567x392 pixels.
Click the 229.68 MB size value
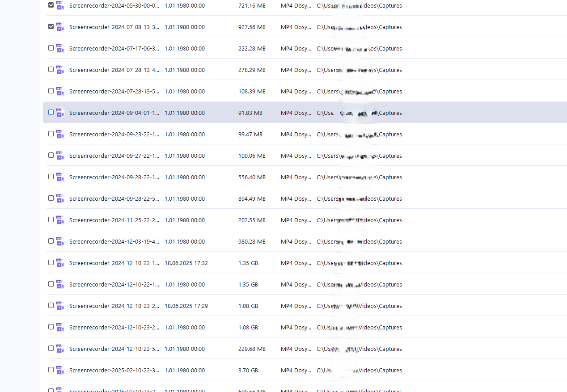pos(252,349)
